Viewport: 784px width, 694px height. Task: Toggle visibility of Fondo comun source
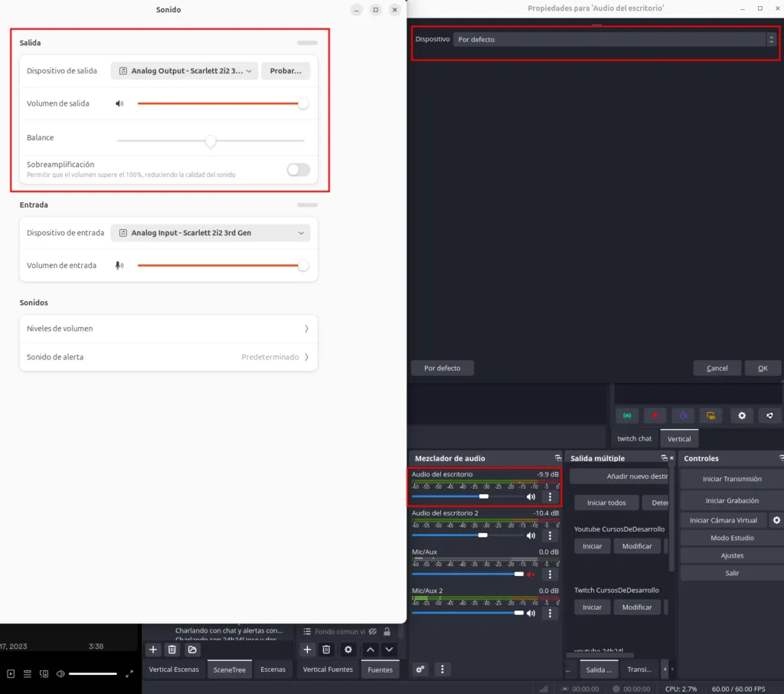click(x=372, y=632)
